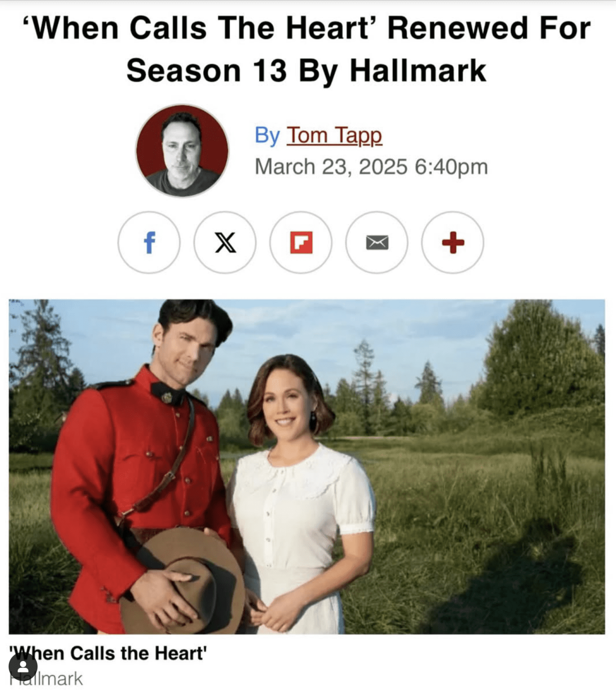Click the March 23, 2025 timestamp

tap(371, 167)
